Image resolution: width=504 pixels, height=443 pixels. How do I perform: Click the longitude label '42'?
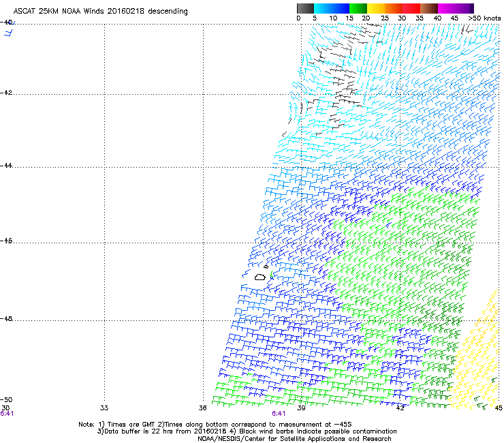coord(400,408)
